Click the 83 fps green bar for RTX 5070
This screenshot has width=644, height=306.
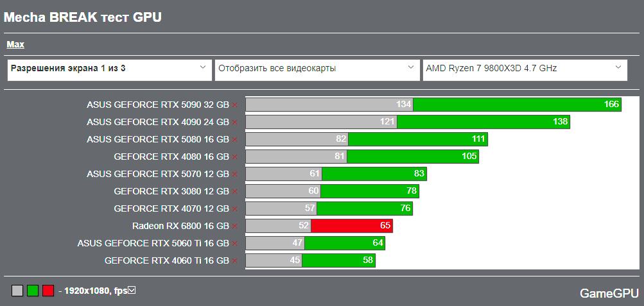click(374, 174)
